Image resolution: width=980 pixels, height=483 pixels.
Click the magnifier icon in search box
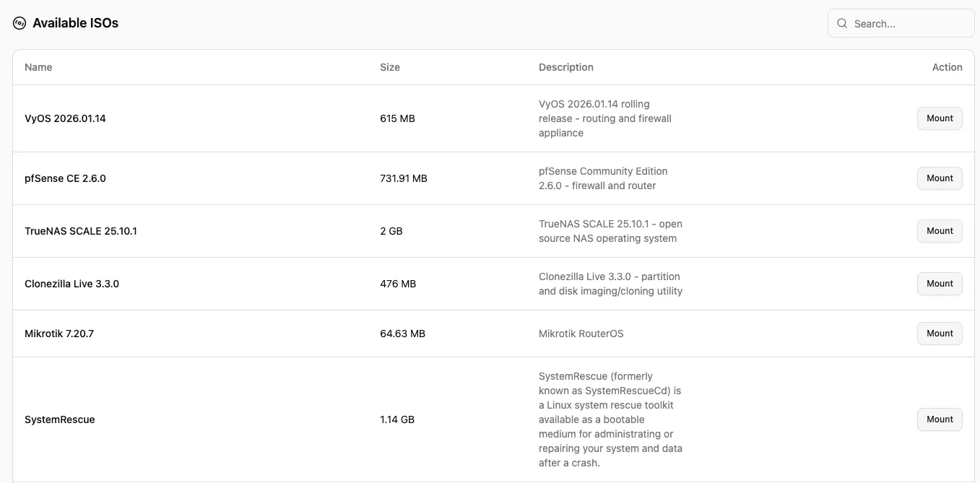(x=842, y=23)
